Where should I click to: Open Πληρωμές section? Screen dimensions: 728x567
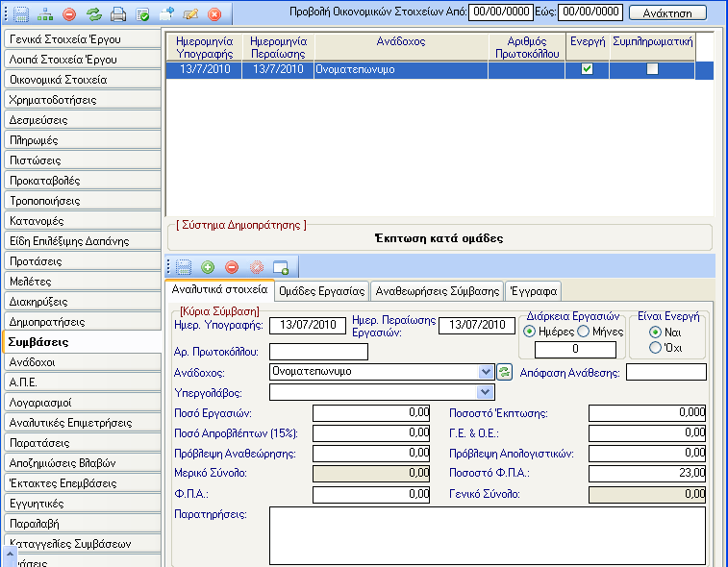pyautogui.click(x=83, y=140)
